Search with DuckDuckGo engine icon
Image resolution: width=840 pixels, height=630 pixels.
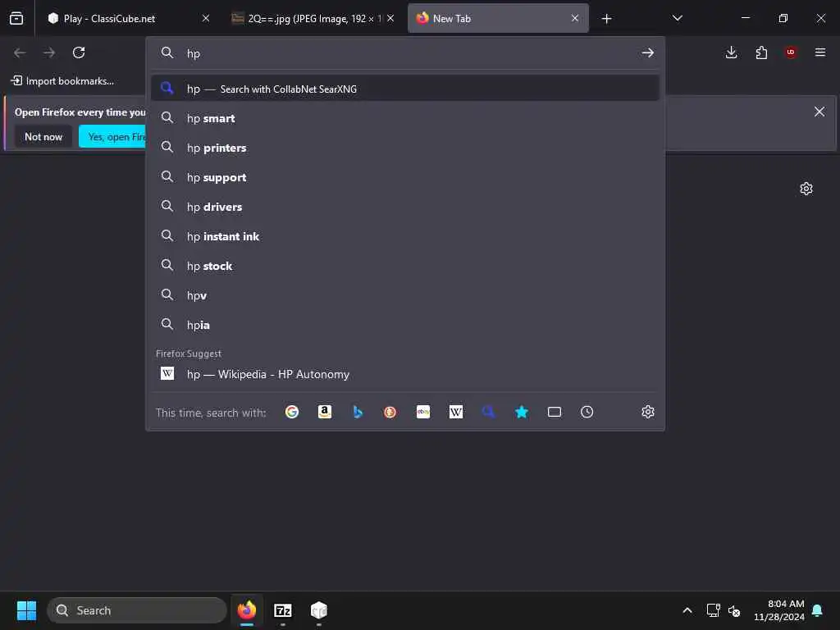coord(390,412)
